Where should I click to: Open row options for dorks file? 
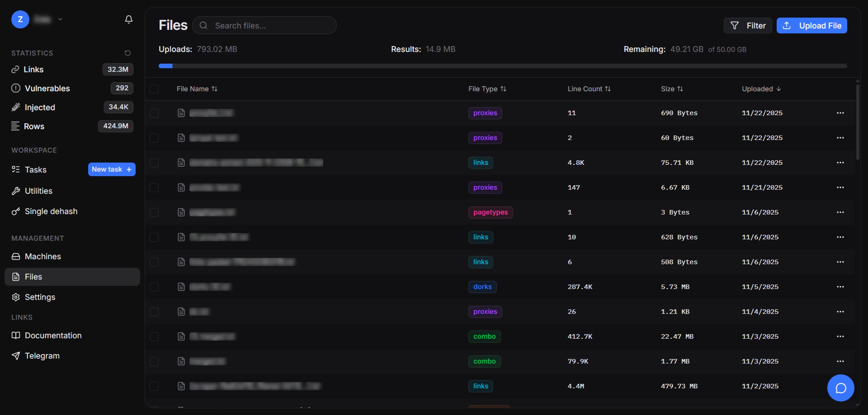[x=840, y=287]
